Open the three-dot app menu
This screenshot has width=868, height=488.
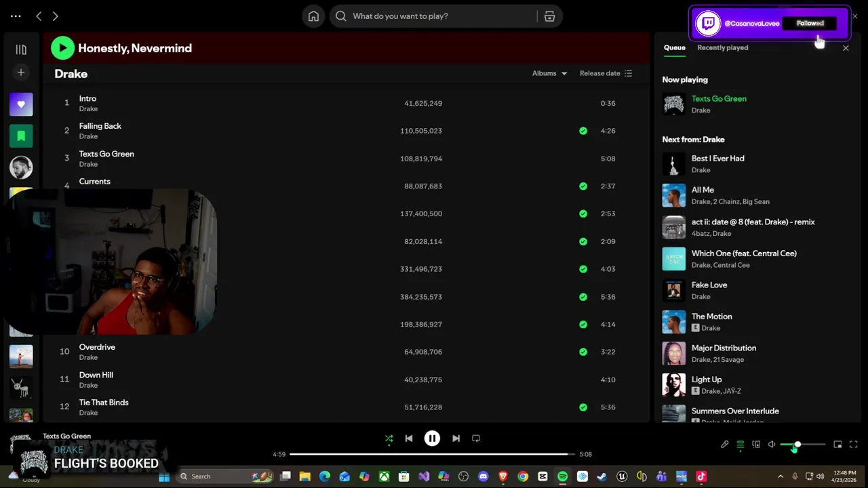[x=16, y=16]
